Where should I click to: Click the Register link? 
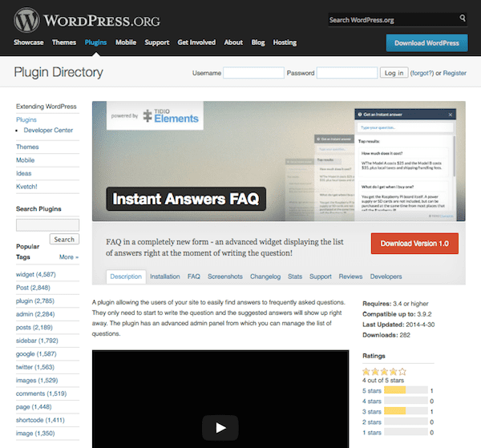pos(455,73)
